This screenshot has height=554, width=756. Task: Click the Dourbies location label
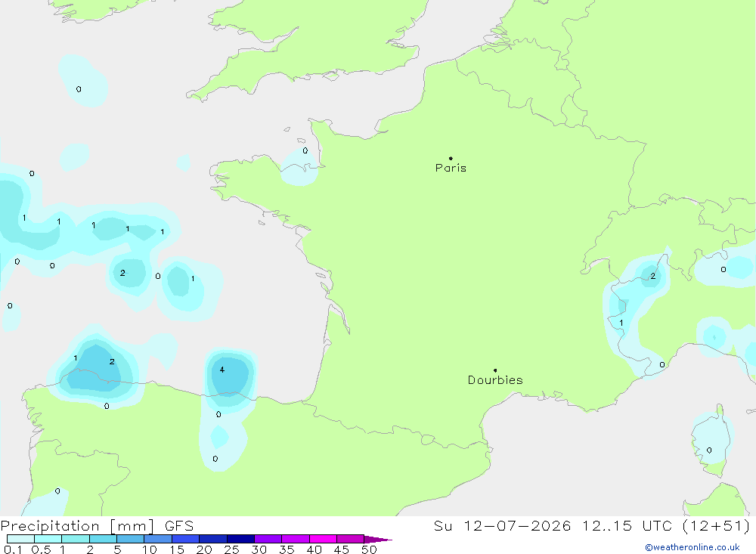[x=495, y=380]
